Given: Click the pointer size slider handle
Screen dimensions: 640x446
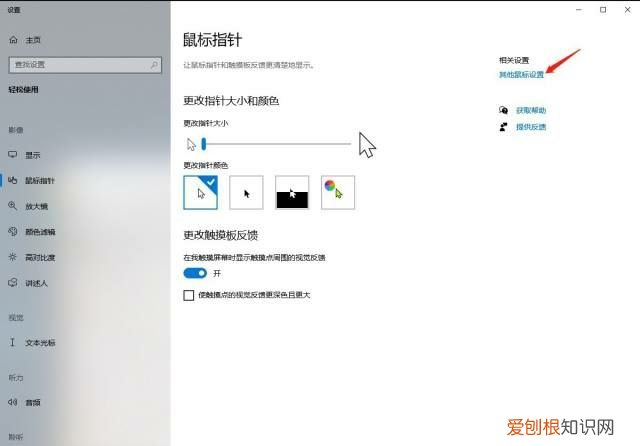Looking at the screenshot, I should [204, 144].
